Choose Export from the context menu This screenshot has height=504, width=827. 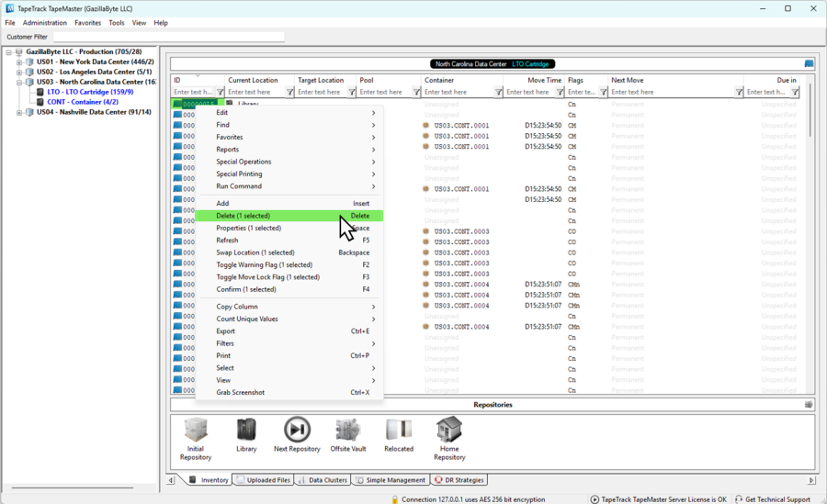(289, 331)
